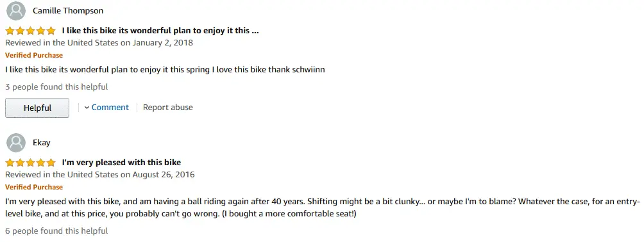Open Ekay's reviewer profile name

(42, 143)
